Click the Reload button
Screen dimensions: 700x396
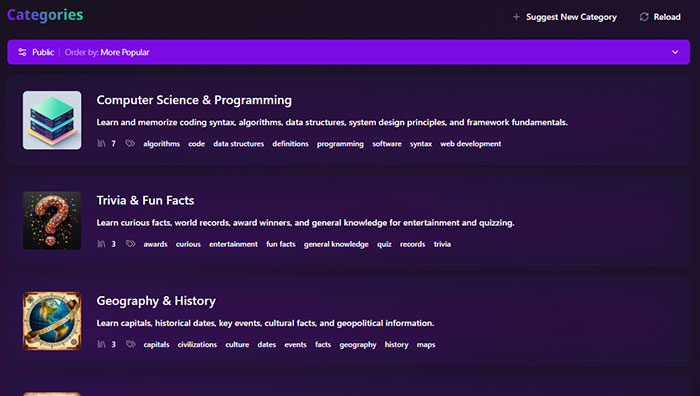pyautogui.click(x=660, y=17)
